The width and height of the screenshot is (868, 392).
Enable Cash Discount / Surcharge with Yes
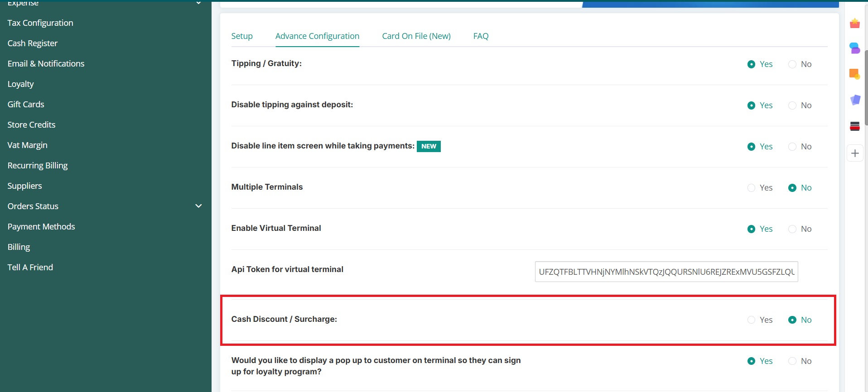coord(751,320)
